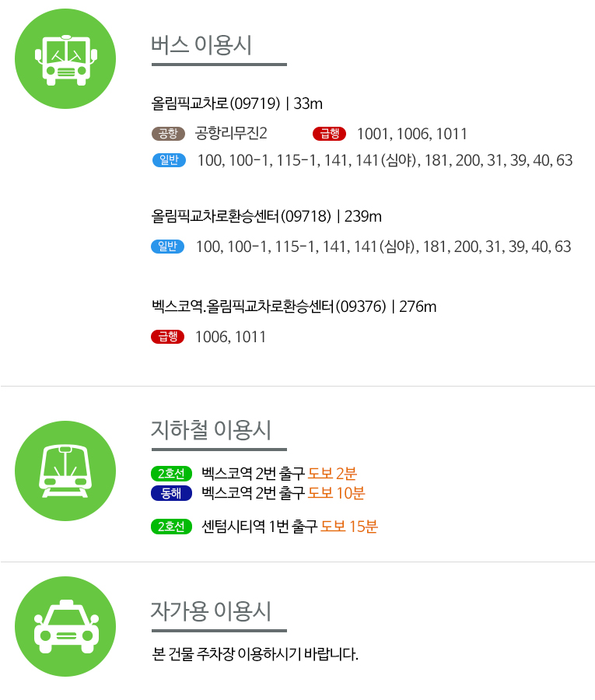The image size is (595, 700).
Task: Click the brown 공항 airport badge
Action: coord(168,134)
